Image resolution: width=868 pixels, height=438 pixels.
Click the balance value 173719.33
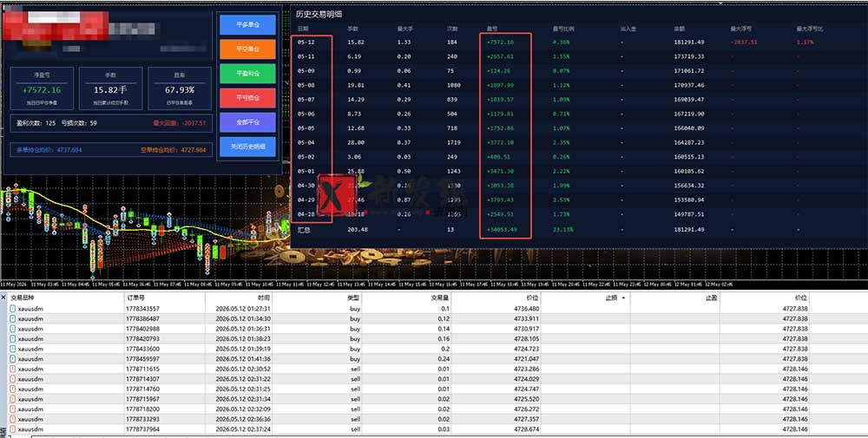pos(688,56)
